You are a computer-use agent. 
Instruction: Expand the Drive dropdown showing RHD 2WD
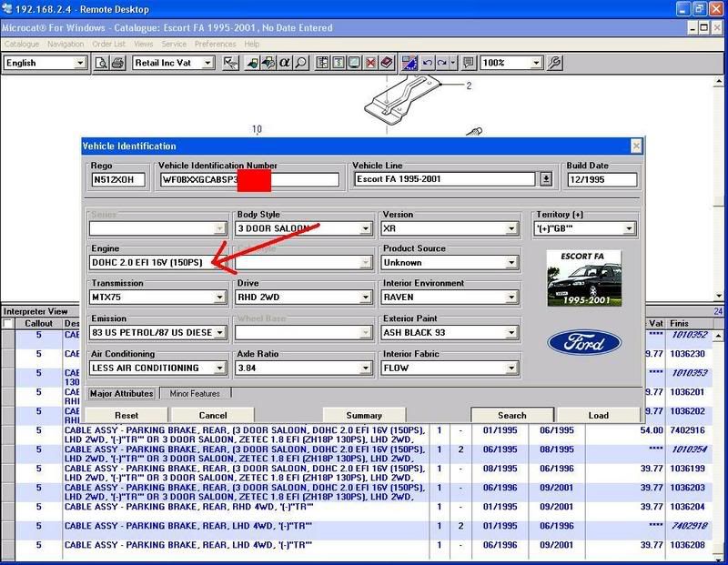pyautogui.click(x=366, y=298)
